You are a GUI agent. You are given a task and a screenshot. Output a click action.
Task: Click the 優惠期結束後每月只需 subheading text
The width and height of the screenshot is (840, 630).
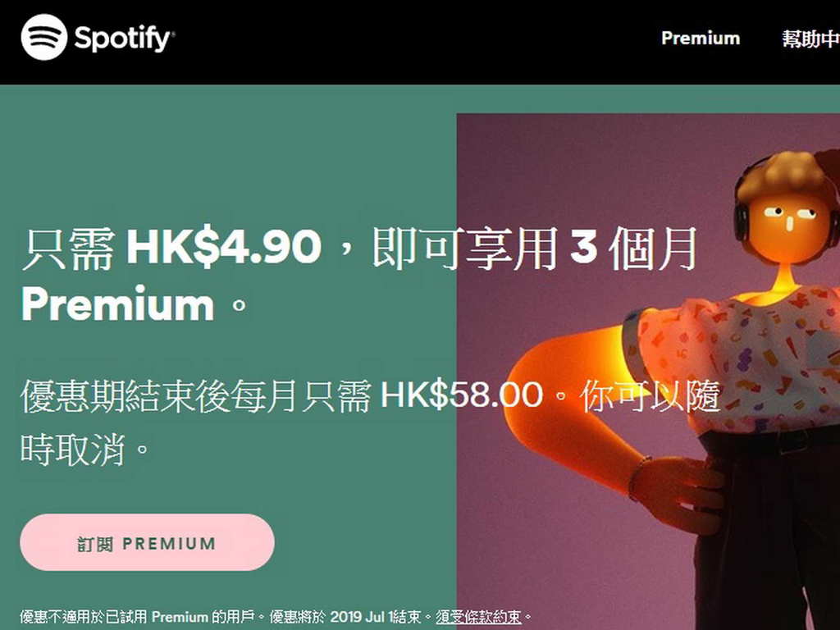(195, 396)
